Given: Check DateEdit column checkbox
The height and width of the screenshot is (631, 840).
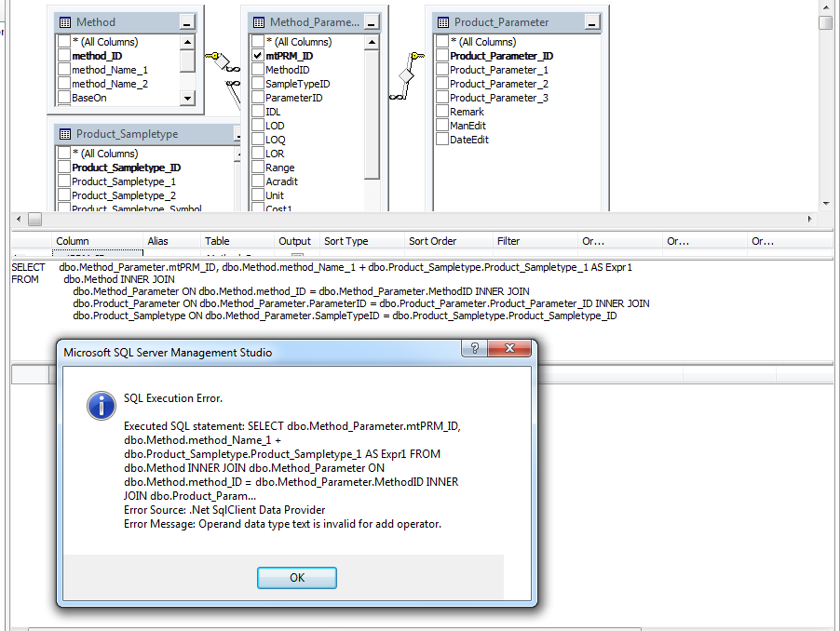Looking at the screenshot, I should [x=442, y=140].
